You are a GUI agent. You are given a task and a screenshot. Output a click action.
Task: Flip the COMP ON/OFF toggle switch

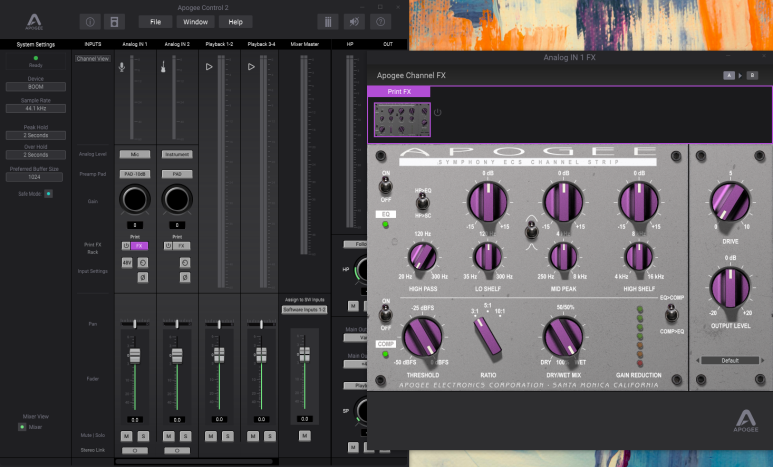pyautogui.click(x=386, y=314)
